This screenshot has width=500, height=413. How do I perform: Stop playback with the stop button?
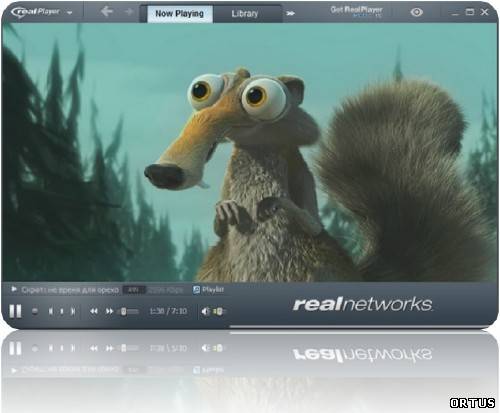pyautogui.click(x=35, y=311)
